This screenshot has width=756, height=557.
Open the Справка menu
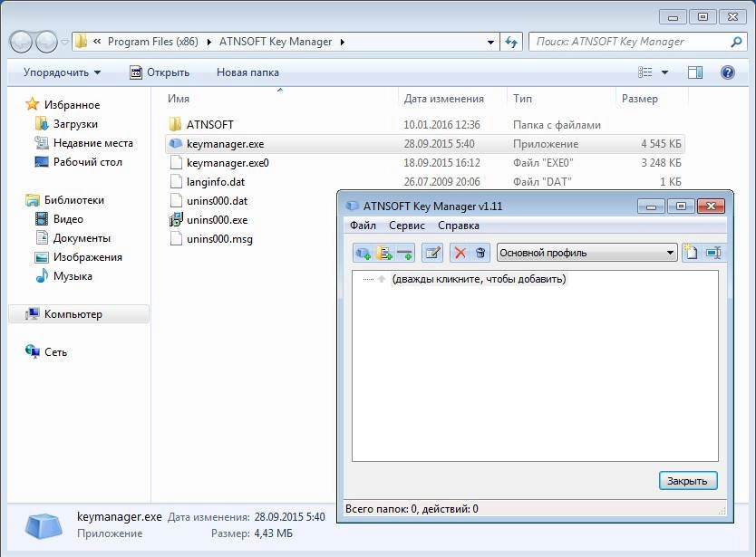(459, 226)
